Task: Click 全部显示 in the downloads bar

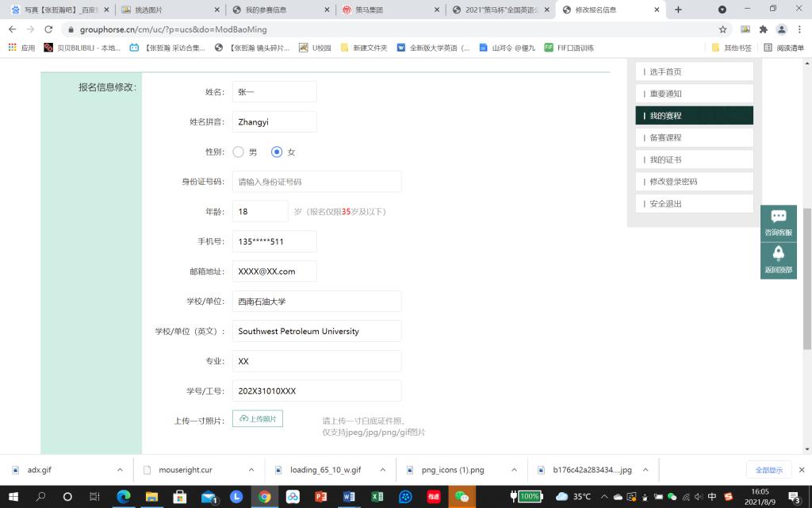Action: tap(768, 470)
